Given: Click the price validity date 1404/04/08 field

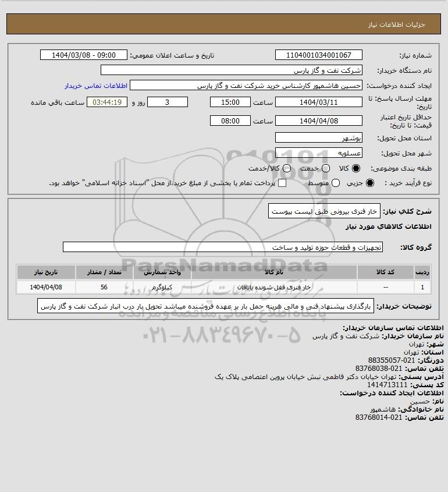Looking at the screenshot, I should point(318,121).
